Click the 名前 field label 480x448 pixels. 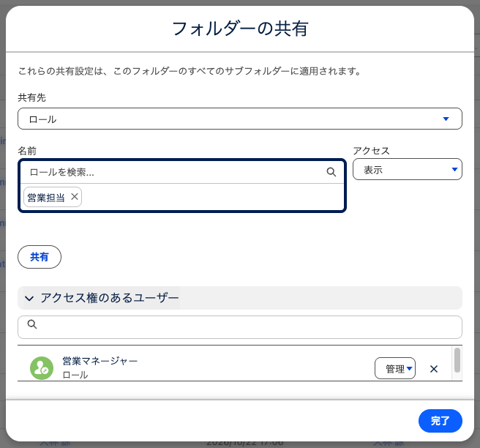click(x=27, y=151)
